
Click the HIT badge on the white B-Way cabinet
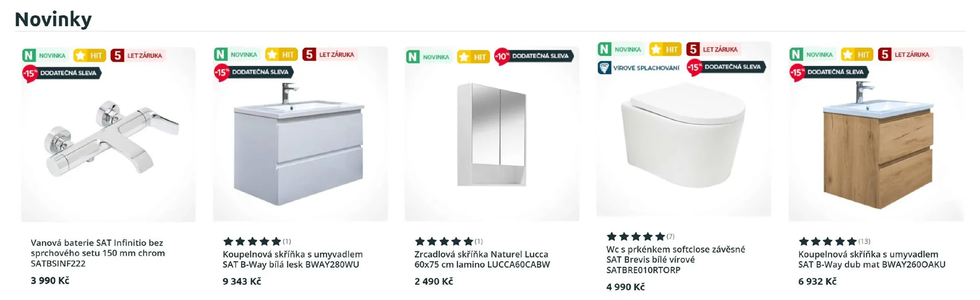282,55
